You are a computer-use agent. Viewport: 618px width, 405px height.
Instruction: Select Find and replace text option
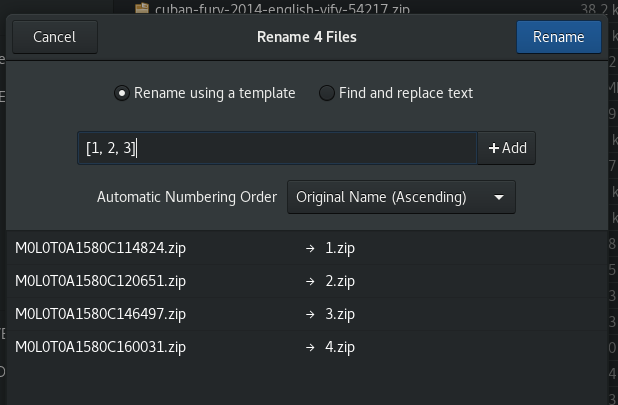pyautogui.click(x=327, y=93)
